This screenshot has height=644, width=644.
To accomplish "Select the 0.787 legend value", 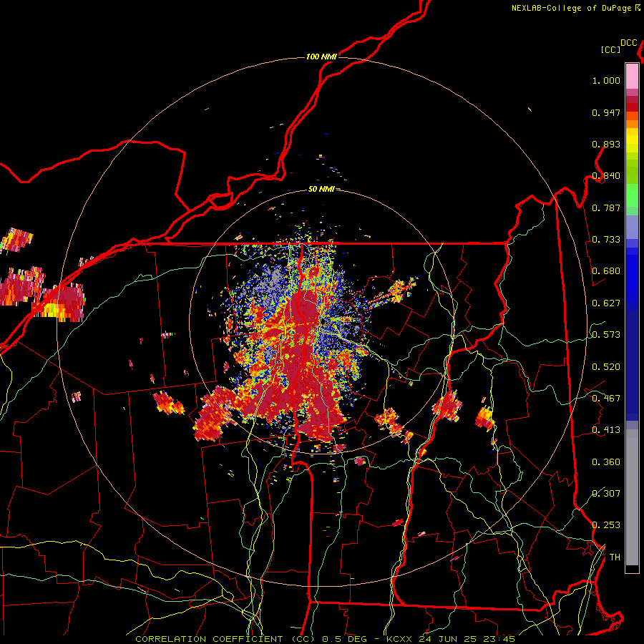I will (x=606, y=208).
